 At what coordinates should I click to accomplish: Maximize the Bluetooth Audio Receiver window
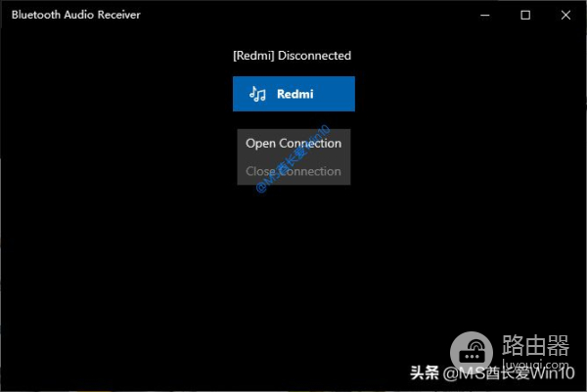525,15
